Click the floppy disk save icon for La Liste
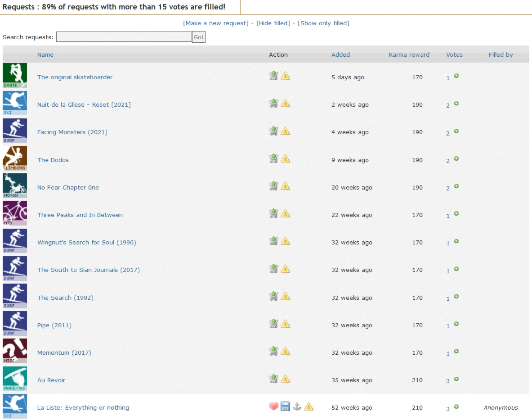532x420 pixels. 285,406
